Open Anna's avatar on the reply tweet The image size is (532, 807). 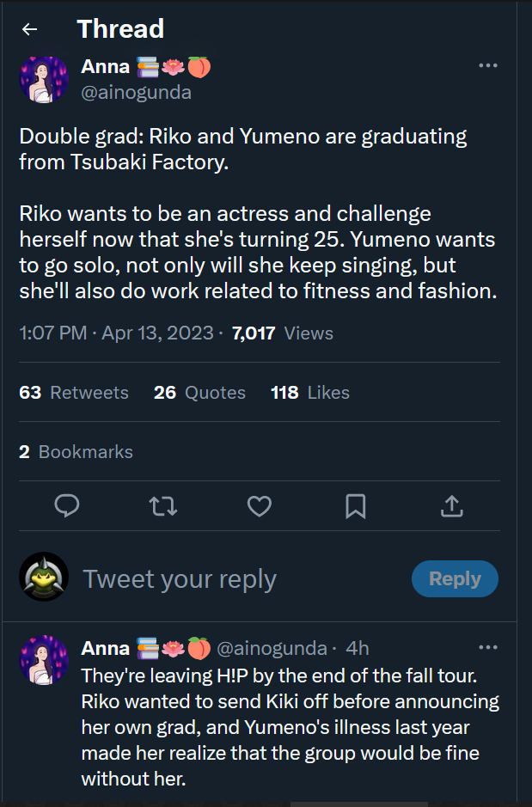click(x=44, y=660)
